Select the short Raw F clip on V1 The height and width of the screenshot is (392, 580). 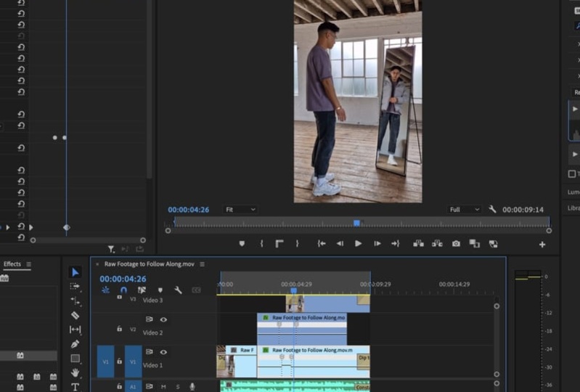pyautogui.click(x=237, y=362)
